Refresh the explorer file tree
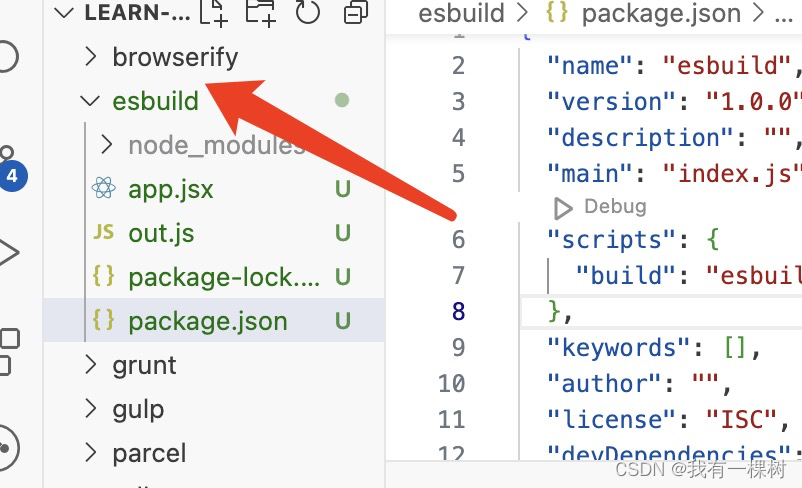The height and width of the screenshot is (488, 802). [x=308, y=13]
